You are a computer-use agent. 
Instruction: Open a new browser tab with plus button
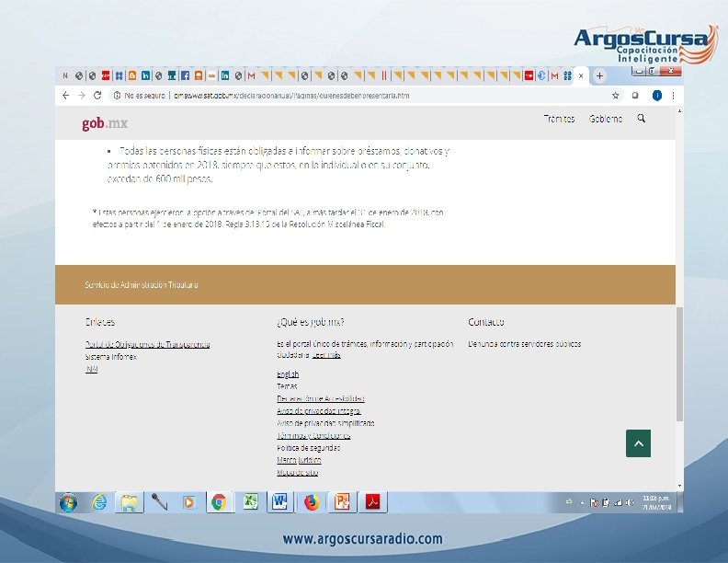coord(599,75)
